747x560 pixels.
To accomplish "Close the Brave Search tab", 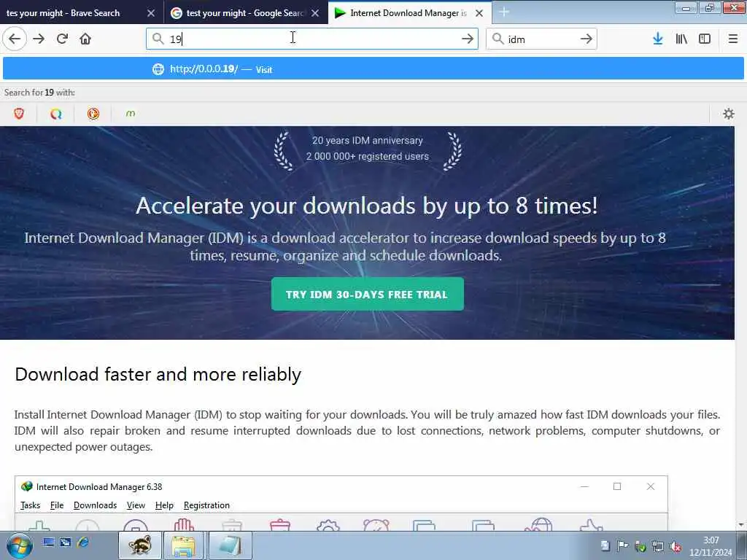I will tap(151, 13).
